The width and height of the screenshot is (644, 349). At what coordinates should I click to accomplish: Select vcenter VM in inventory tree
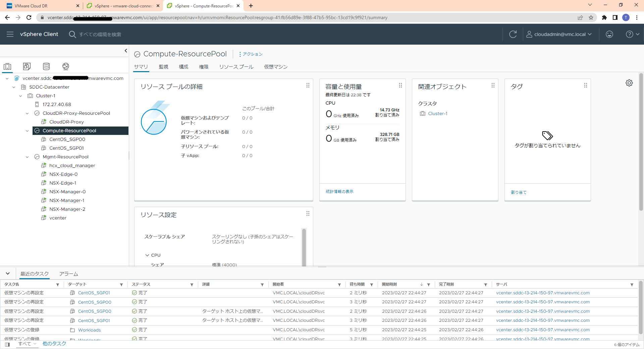pyautogui.click(x=58, y=218)
